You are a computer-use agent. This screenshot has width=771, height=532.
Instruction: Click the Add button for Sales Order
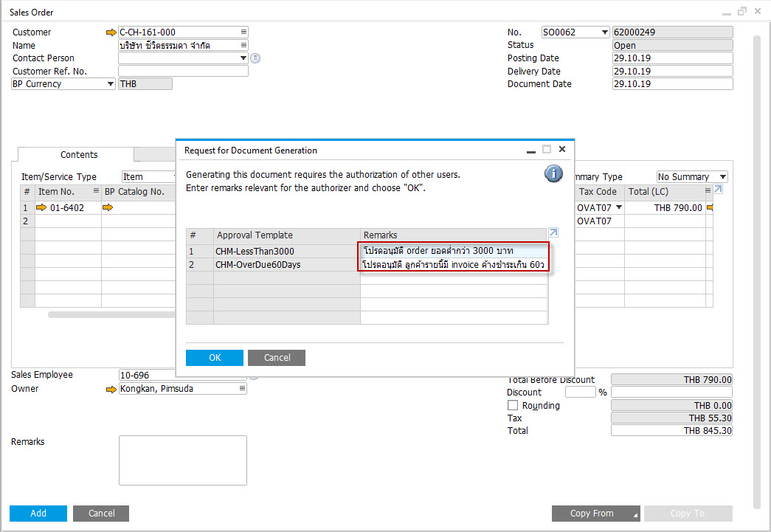pos(38,514)
